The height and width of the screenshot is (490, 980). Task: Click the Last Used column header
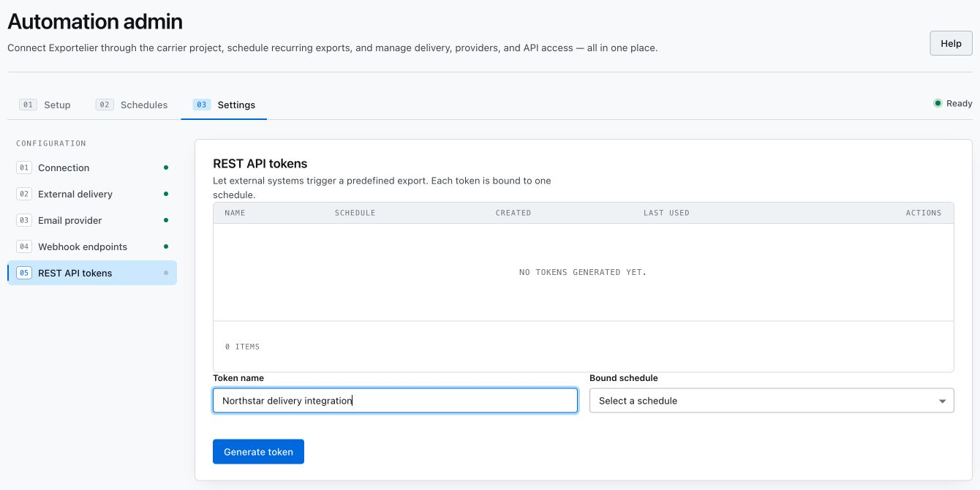coord(666,213)
